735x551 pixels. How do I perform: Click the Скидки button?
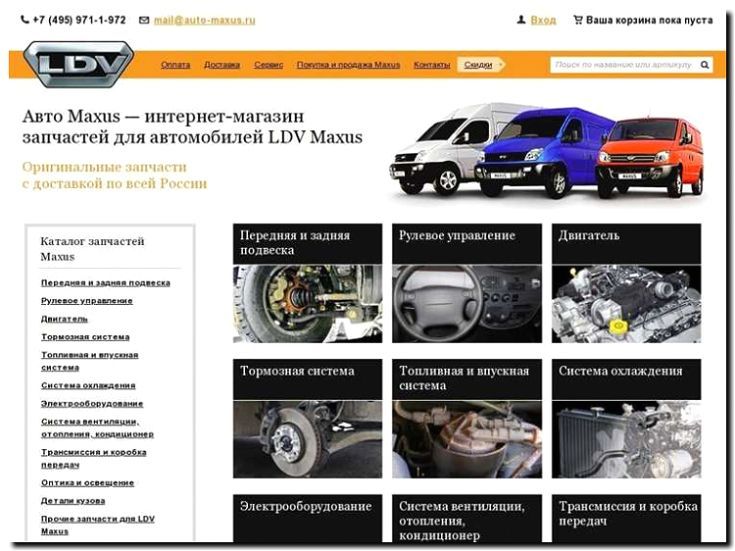pyautogui.click(x=480, y=65)
